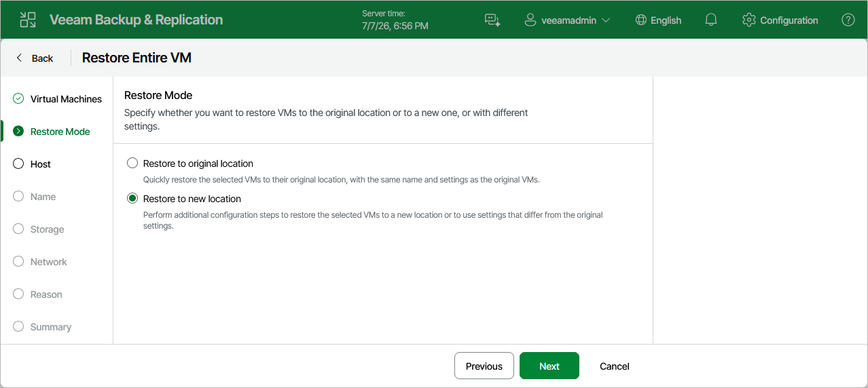
Task: Cancel the restore wizard
Action: (615, 366)
